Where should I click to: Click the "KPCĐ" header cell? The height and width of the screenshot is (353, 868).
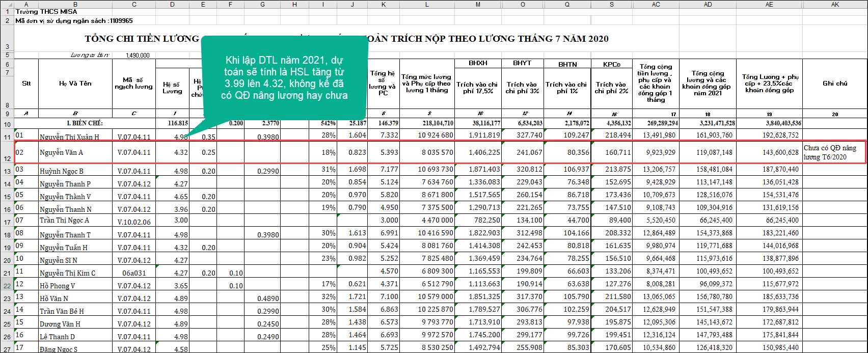[x=611, y=64]
